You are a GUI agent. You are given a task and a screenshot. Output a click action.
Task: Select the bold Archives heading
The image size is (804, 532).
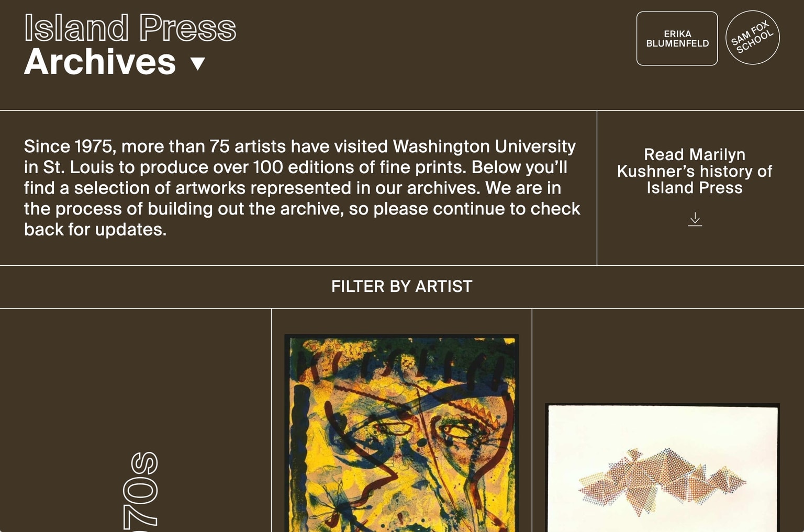(x=100, y=62)
